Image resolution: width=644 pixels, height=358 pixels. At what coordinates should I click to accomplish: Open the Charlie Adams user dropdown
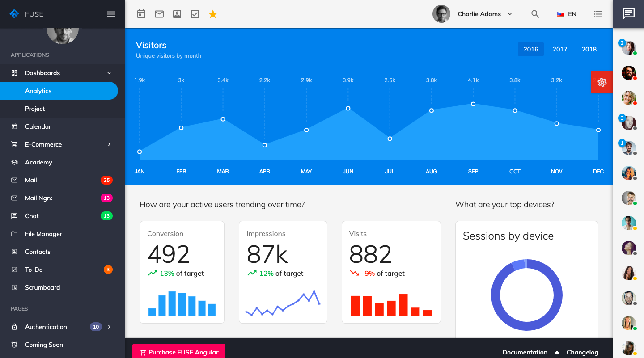click(472, 14)
